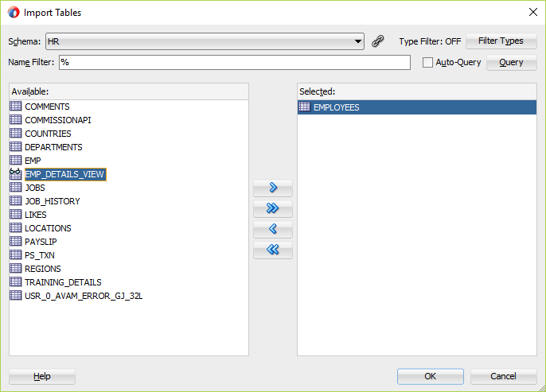
Task: Click the Query button
Action: (x=511, y=63)
